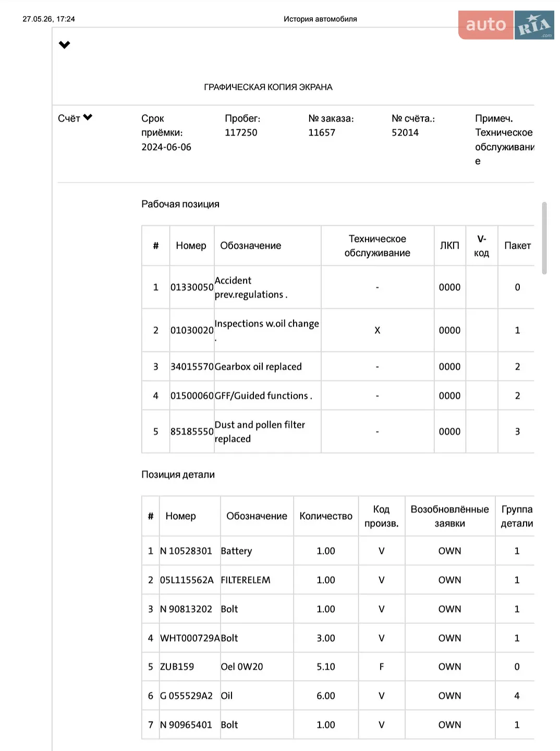Click work position number 34015570
Viewport: 560px width, 751px height.
(x=192, y=367)
